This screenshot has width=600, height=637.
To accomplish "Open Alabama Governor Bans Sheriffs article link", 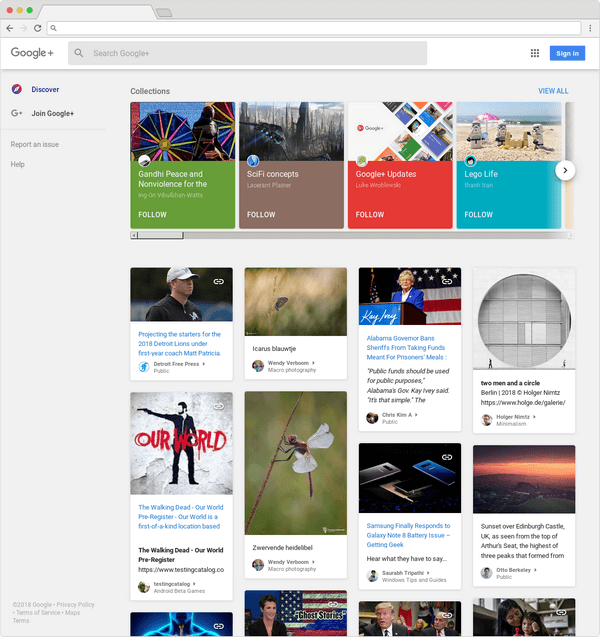I will click(x=406, y=348).
